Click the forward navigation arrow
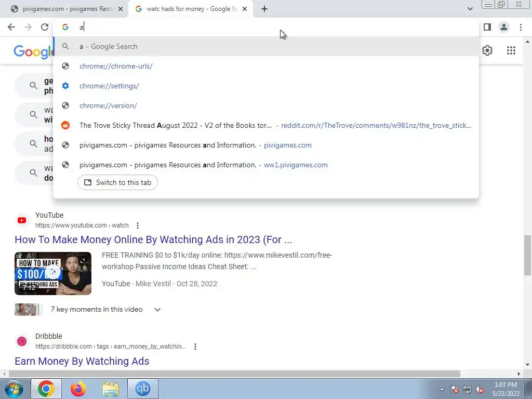This screenshot has height=399, width=532. pos(28,27)
